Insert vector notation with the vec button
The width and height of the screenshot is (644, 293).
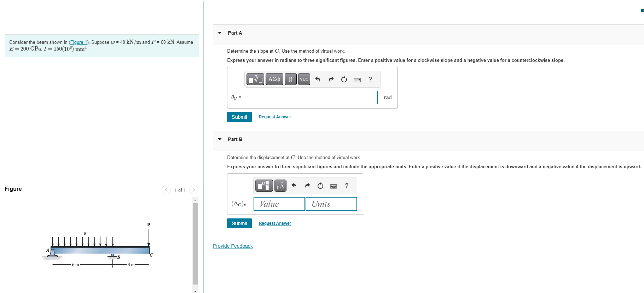coord(304,79)
